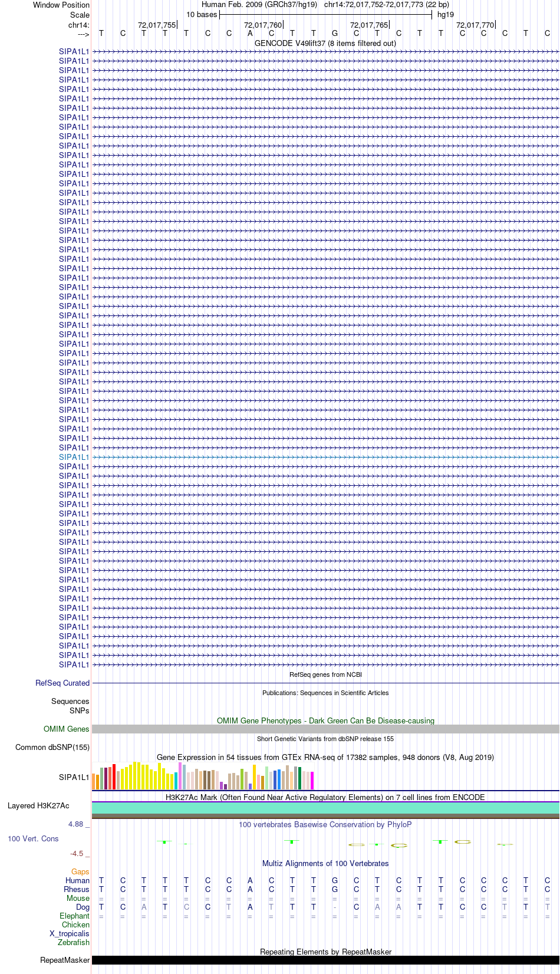Click the '10 bases' scale bar label
This screenshot has height=974, width=560.
tap(202, 15)
